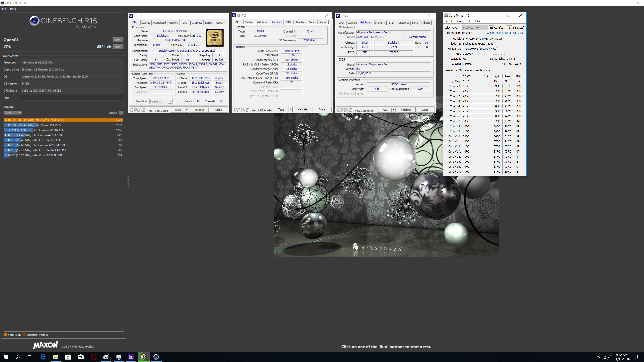Screen dimensions: 644x362
Task: Open red atom-shaped taskbar app
Action: (93, 357)
